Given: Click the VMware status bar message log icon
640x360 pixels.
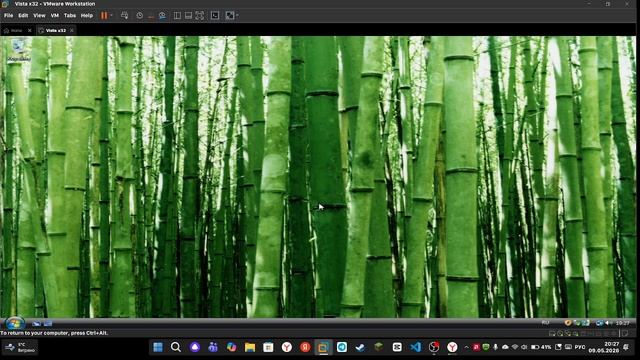Looking at the screenshot, I should (624, 333).
